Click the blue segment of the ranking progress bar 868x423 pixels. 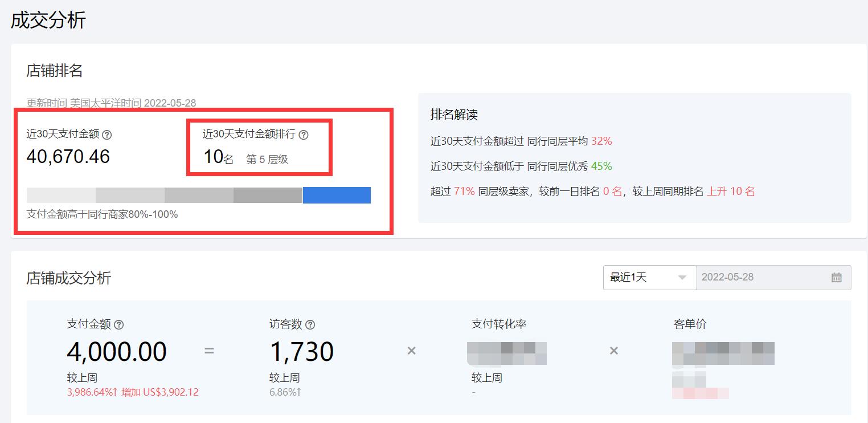point(337,195)
